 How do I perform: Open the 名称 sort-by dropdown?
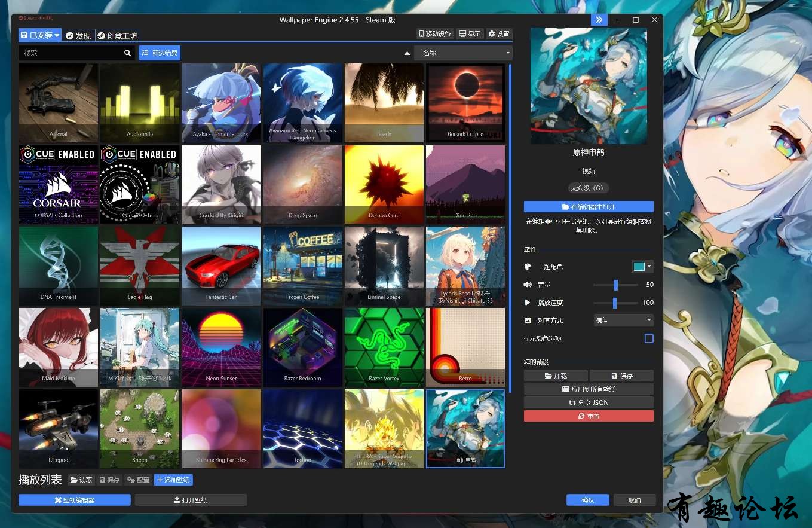[x=463, y=53]
